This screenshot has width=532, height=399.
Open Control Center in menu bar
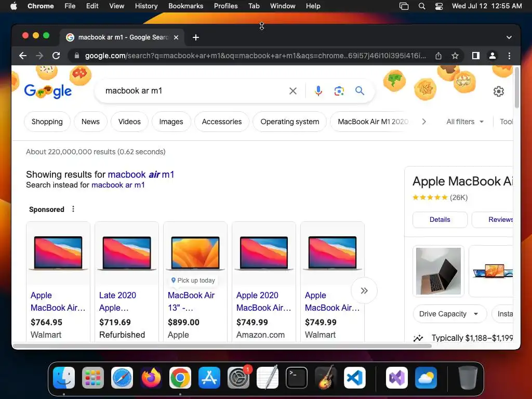click(439, 6)
